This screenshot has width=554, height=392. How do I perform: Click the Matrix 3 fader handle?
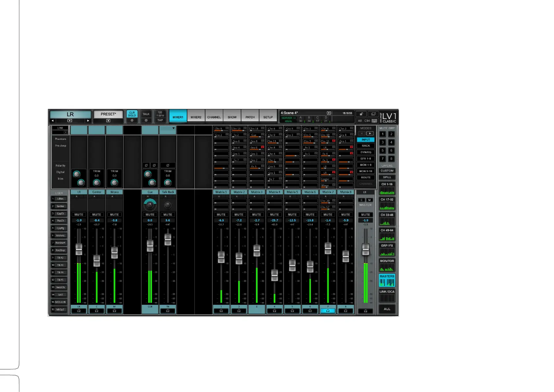pos(257,251)
